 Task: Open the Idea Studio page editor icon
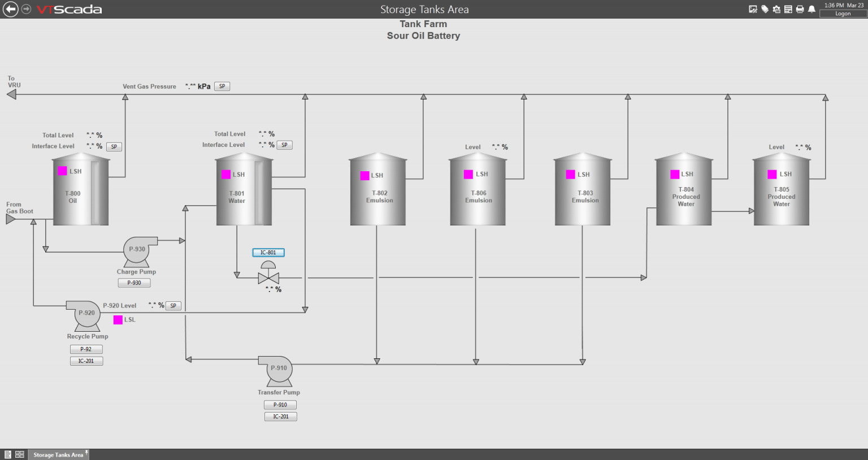(753, 8)
